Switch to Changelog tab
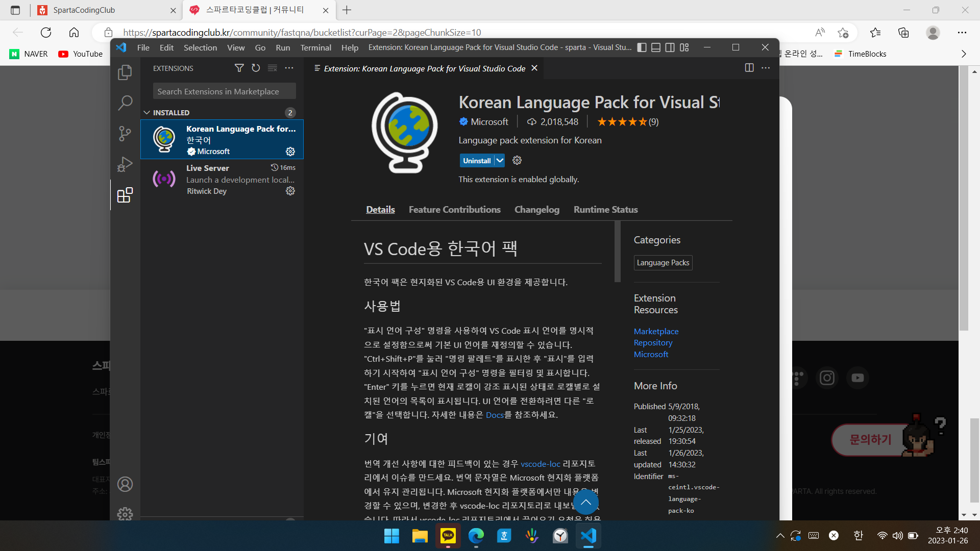Viewport: 980px width, 551px height. tap(537, 210)
